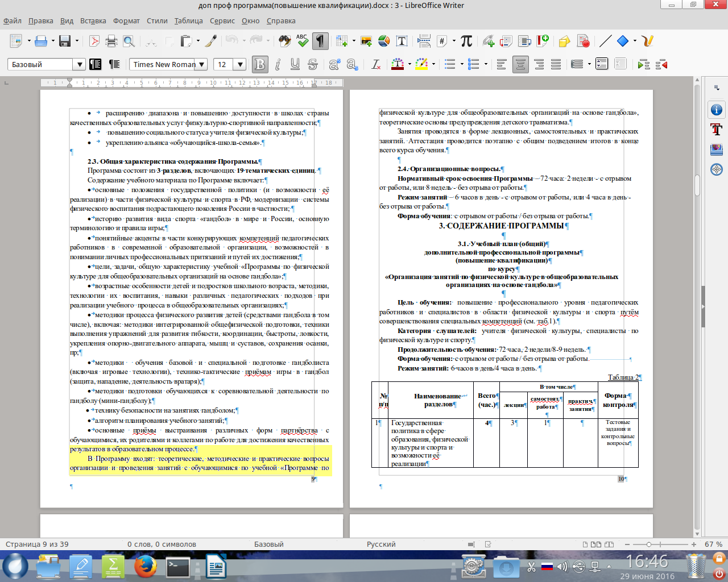
Task: Open Print Preview with magnifier icon
Action: pyautogui.click(x=129, y=41)
